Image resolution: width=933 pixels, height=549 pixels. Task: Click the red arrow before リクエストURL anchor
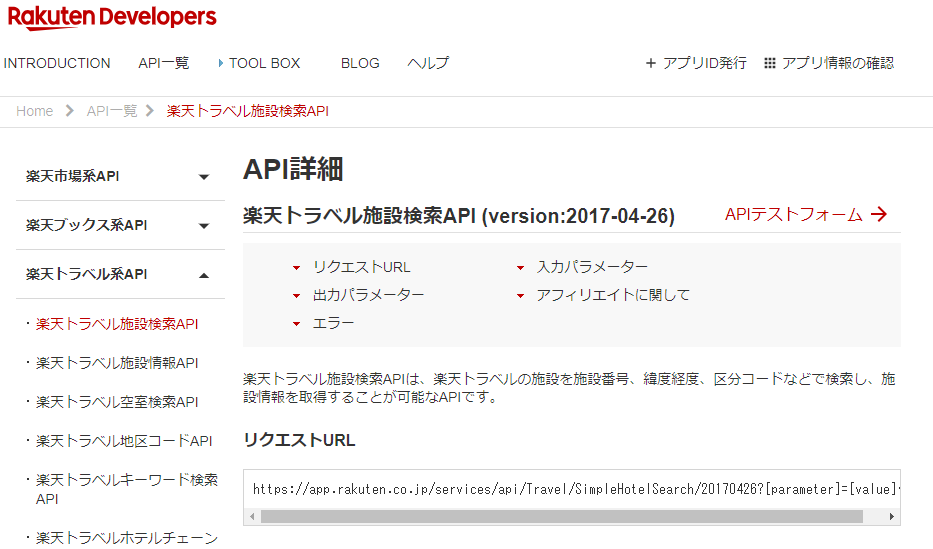(x=296, y=268)
